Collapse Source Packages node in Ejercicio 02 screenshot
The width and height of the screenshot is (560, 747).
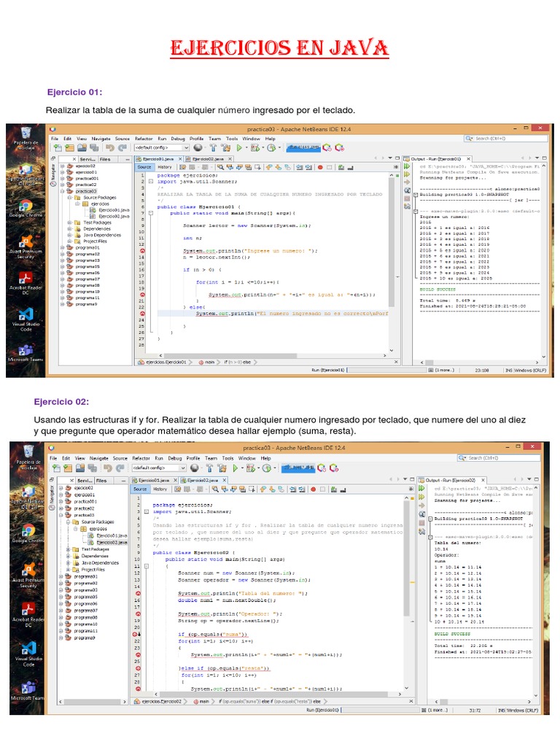(x=68, y=522)
